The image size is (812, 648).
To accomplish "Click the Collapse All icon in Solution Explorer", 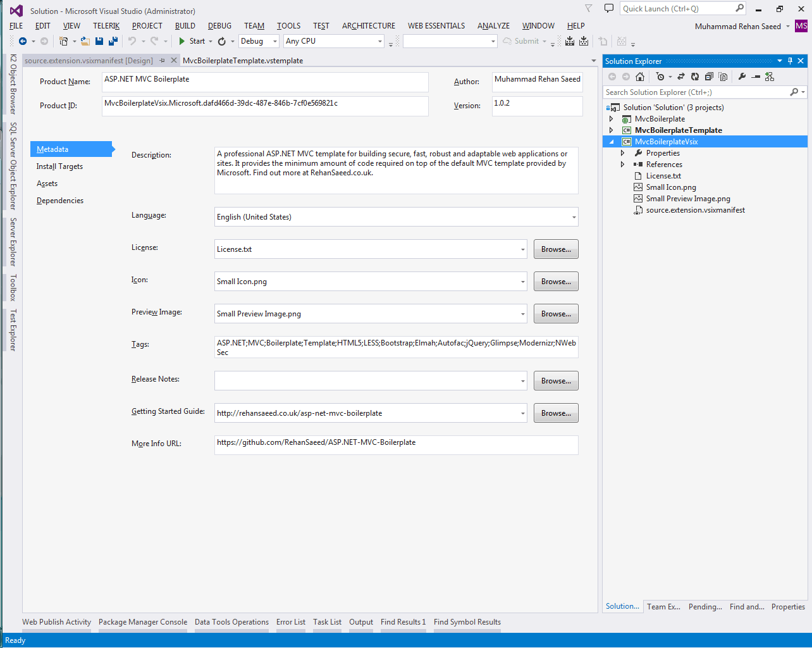I will [708, 76].
